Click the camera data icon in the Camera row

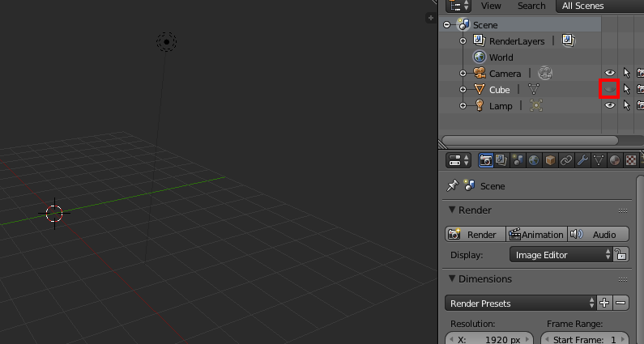[545, 73]
